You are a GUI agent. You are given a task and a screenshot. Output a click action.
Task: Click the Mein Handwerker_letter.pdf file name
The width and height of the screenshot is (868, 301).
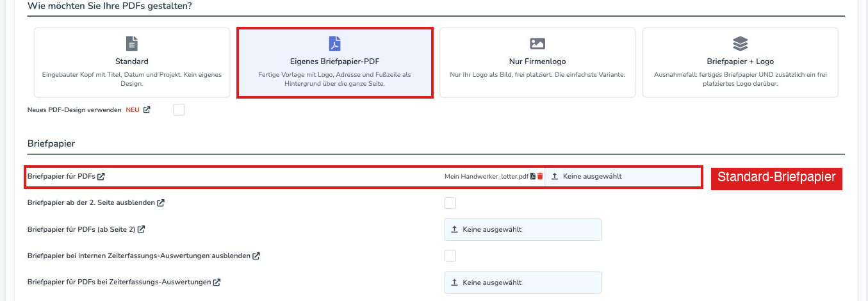(486, 176)
